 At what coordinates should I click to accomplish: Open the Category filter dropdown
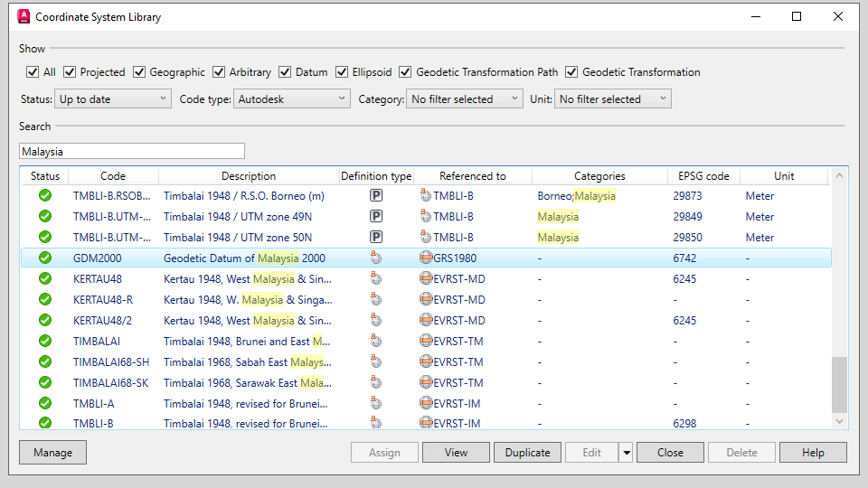tap(464, 99)
